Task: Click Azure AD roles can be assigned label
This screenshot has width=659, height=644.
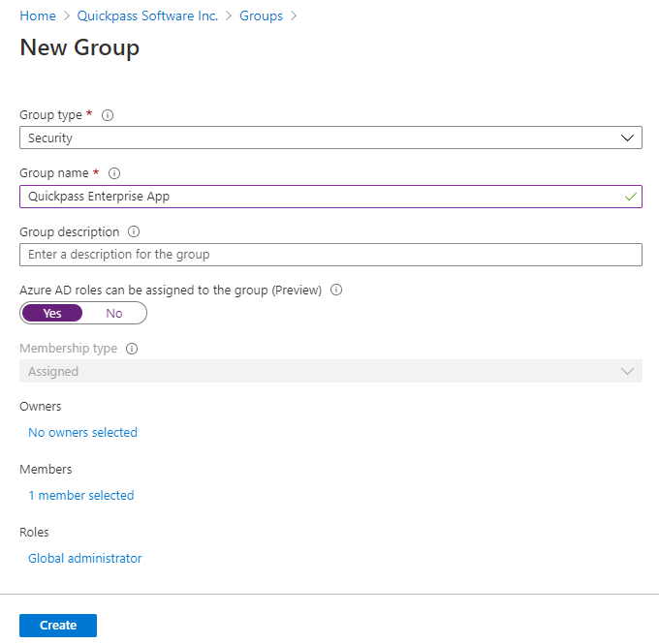Action: point(171,290)
